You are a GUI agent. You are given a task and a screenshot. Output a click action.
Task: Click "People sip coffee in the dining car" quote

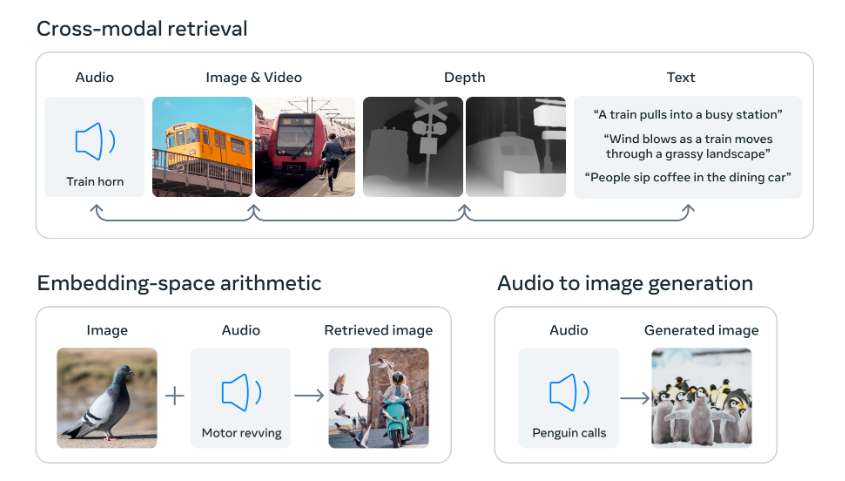point(688,177)
